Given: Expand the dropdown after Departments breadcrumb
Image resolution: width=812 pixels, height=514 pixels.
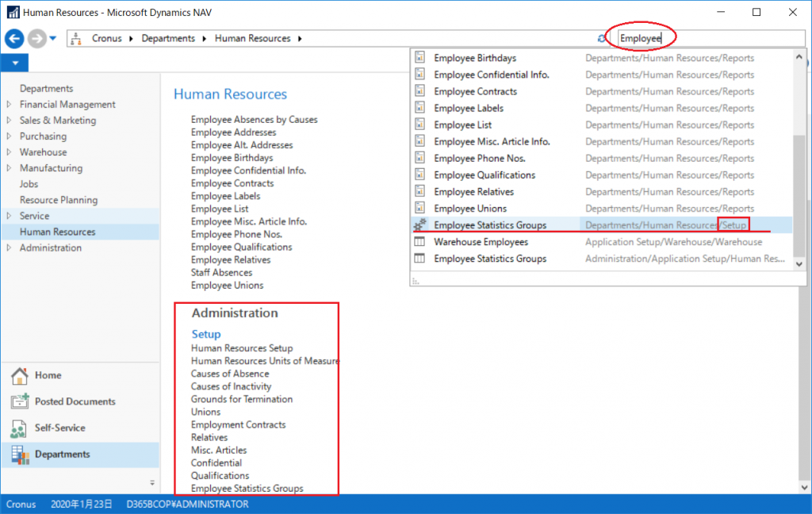Looking at the screenshot, I should coord(205,38).
